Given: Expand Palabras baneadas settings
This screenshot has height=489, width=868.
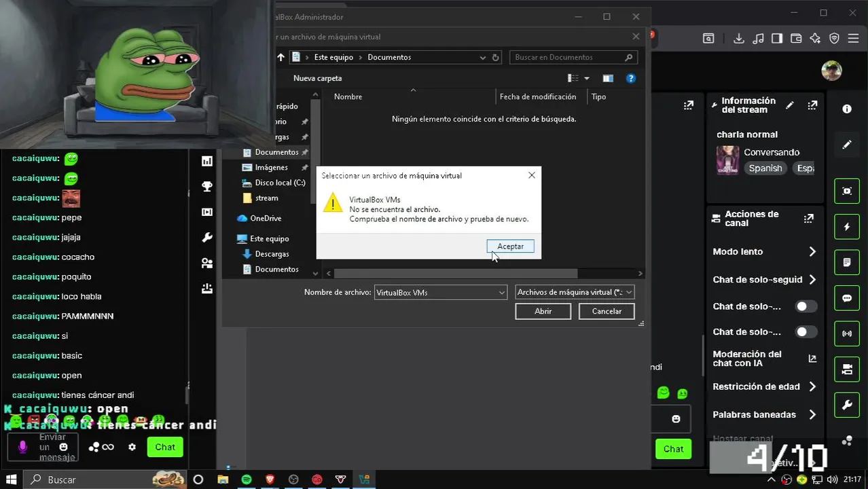Looking at the screenshot, I should click(812, 414).
